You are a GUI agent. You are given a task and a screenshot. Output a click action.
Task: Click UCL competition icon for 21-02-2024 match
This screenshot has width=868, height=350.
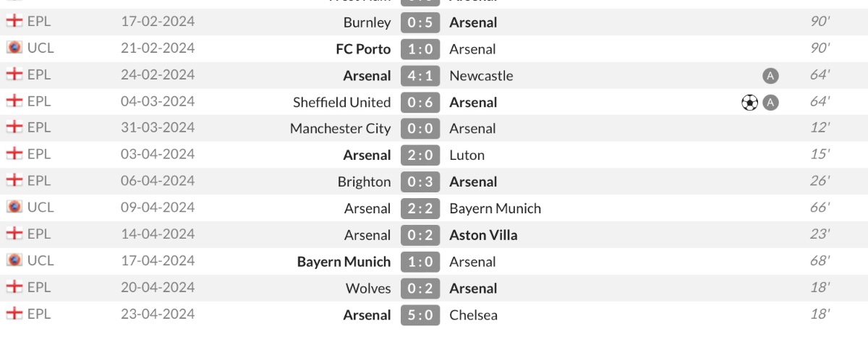14,48
